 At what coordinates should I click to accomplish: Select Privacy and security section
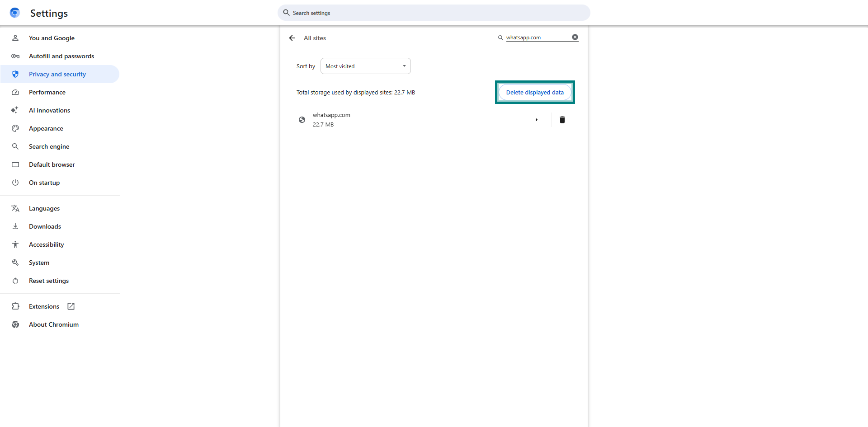60,74
